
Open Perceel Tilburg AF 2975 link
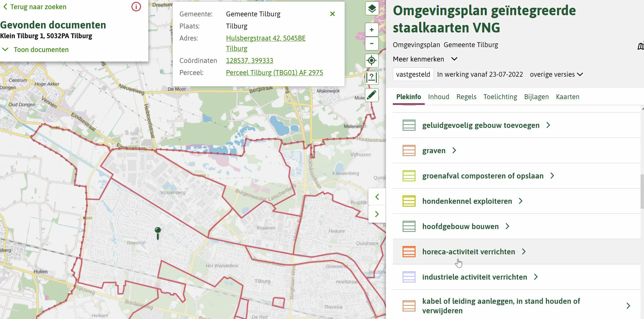(x=274, y=73)
